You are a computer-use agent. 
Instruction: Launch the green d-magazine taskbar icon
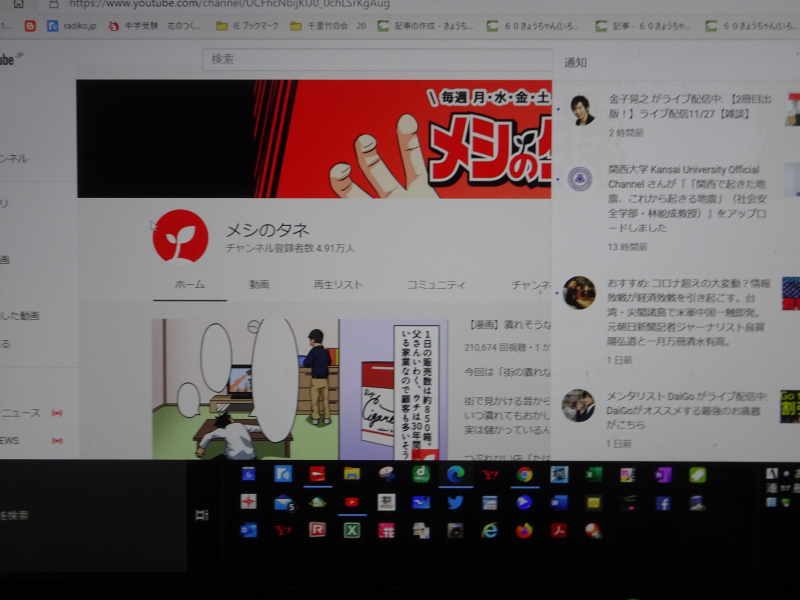click(x=421, y=474)
